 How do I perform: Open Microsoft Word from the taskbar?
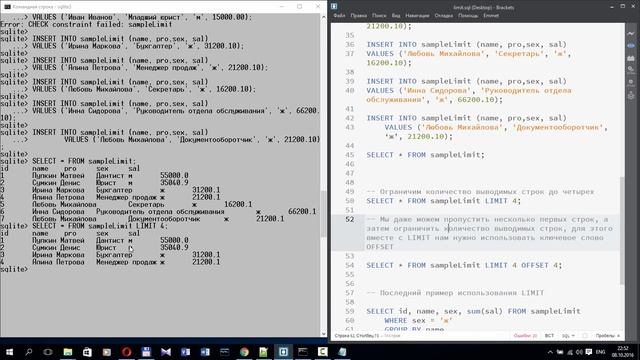[x=205, y=352]
